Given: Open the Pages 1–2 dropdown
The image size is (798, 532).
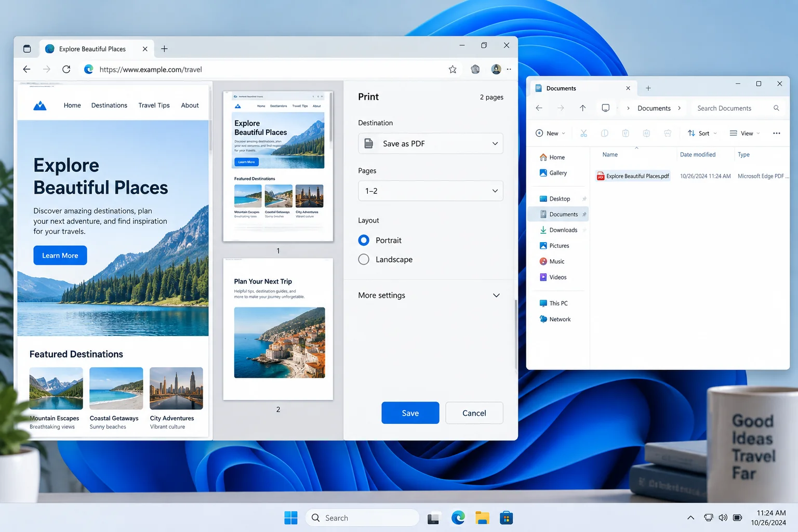Looking at the screenshot, I should coord(431,191).
